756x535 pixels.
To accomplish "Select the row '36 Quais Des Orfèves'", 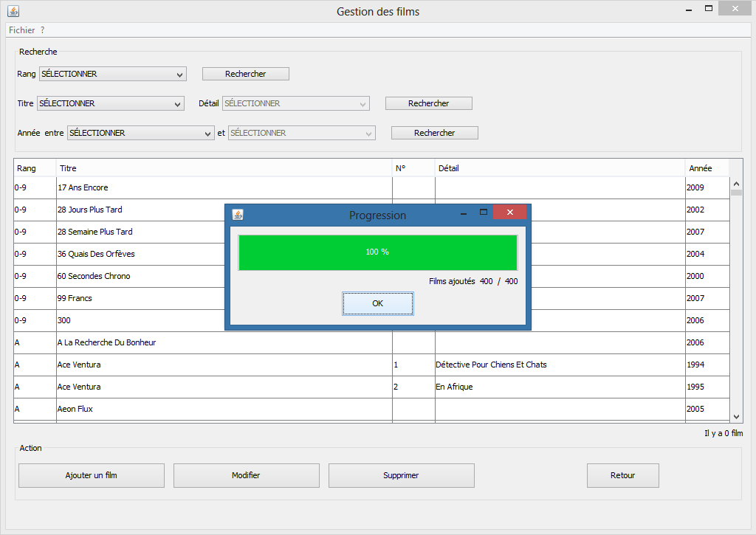I will (x=371, y=254).
